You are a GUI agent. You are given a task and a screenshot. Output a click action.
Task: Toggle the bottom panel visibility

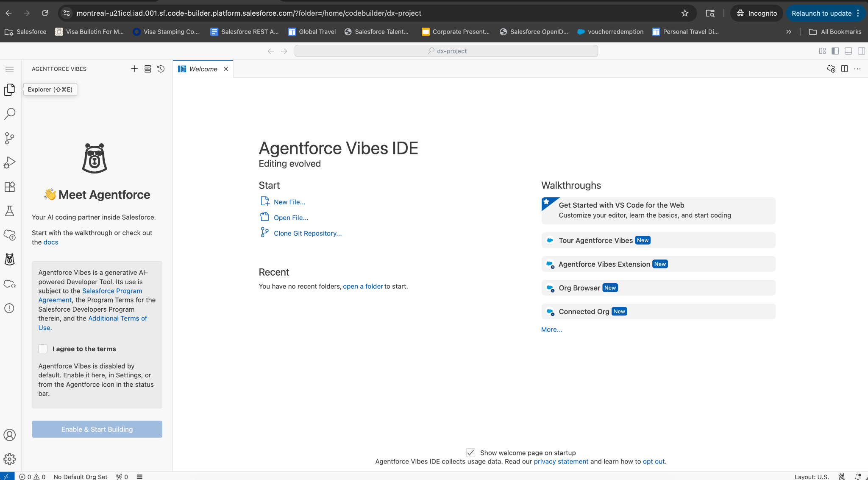pyautogui.click(x=848, y=50)
